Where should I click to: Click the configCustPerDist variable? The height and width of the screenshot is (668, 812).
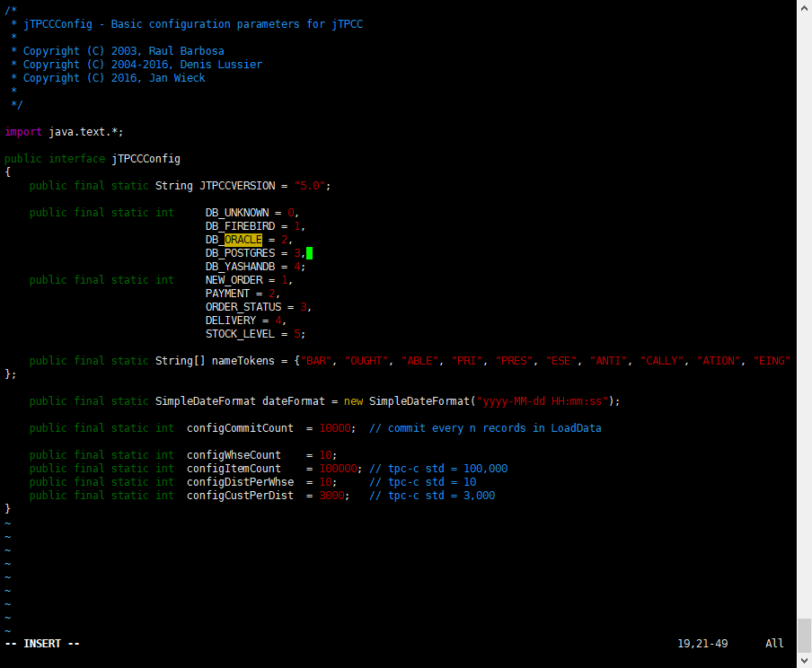pyautogui.click(x=241, y=496)
